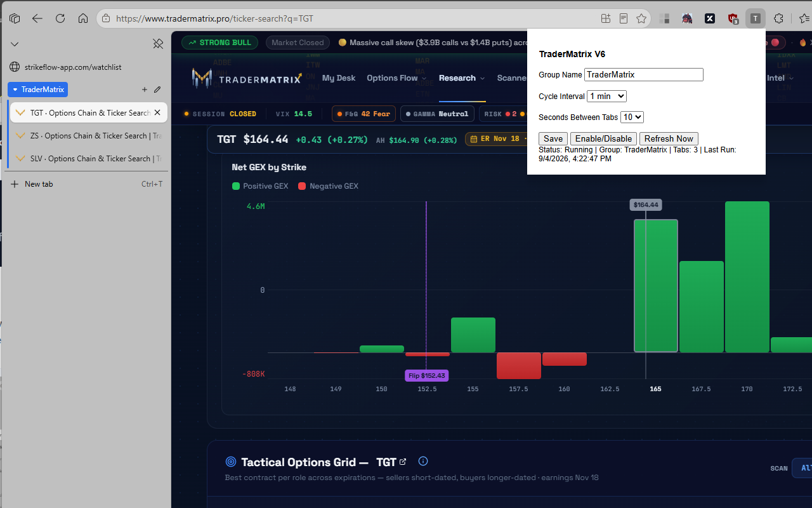Click the Status: Running status line

click(638, 154)
